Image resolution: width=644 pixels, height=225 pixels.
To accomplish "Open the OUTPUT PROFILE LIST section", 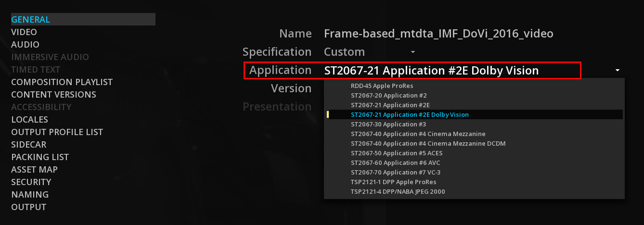I will [x=57, y=132].
